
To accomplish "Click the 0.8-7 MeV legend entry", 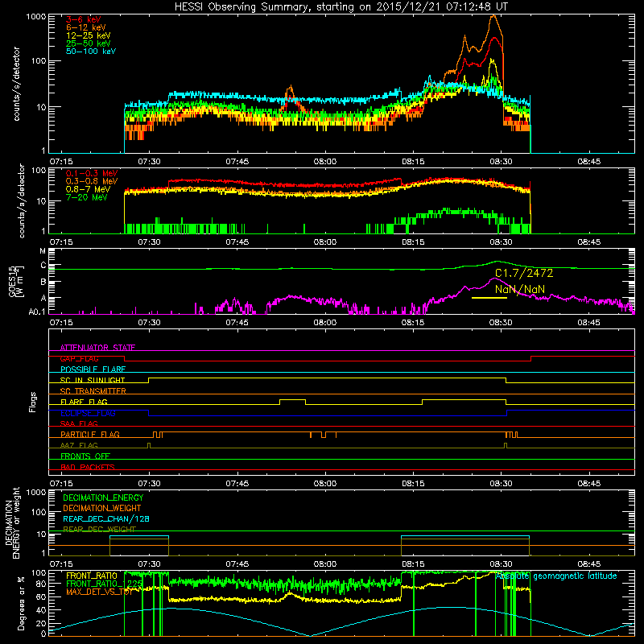I will click(88, 189).
